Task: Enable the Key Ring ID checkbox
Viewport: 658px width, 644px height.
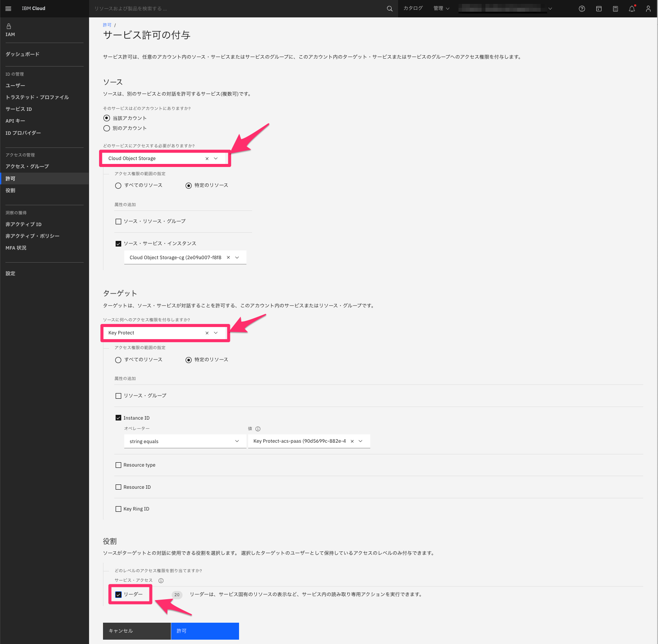Action: click(x=118, y=509)
